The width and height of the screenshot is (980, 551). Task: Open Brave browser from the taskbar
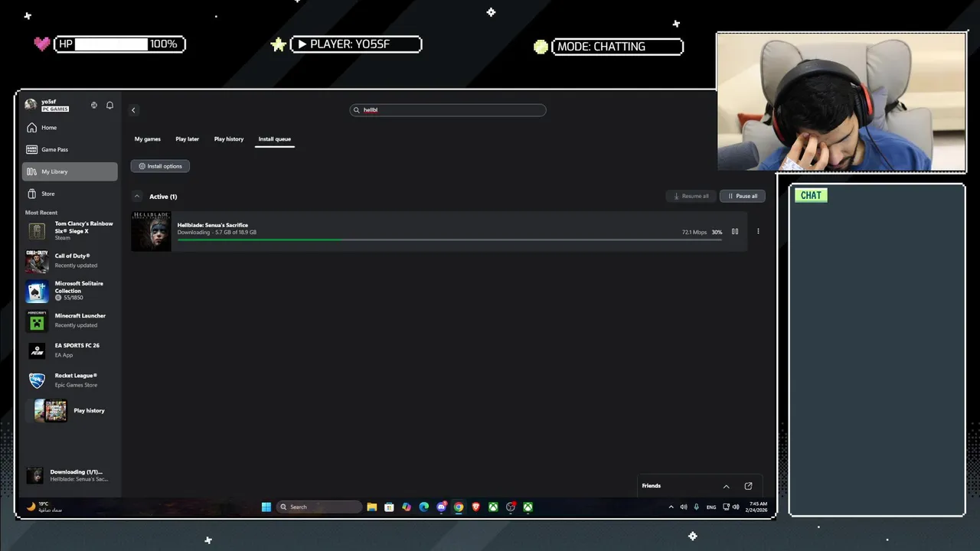pyautogui.click(x=475, y=507)
